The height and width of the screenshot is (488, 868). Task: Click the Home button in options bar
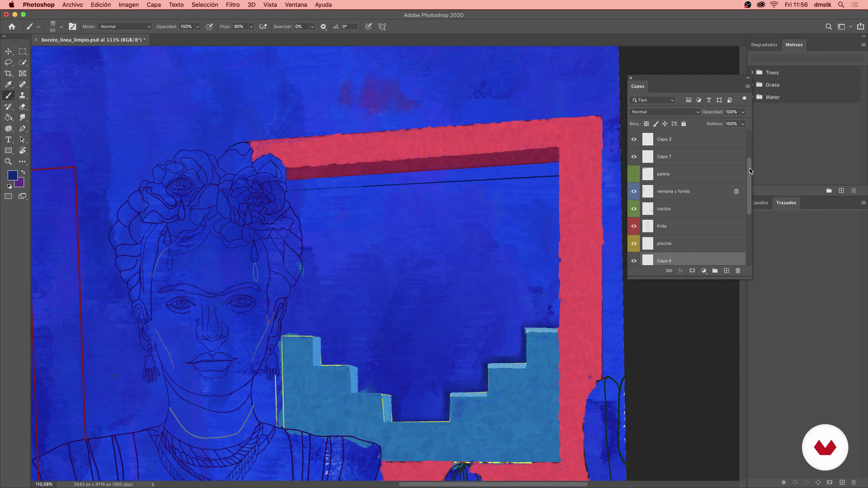coord(12,27)
